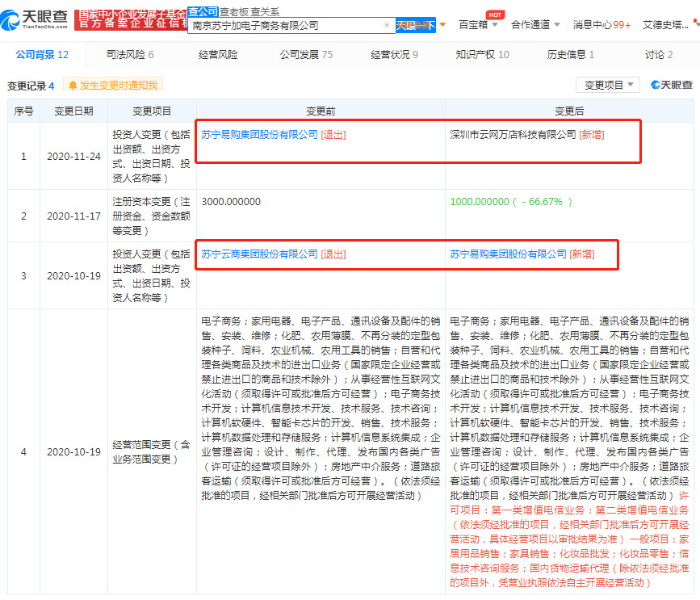
Task: Click the HOT badge above 百宝箱
Action: pos(495,15)
